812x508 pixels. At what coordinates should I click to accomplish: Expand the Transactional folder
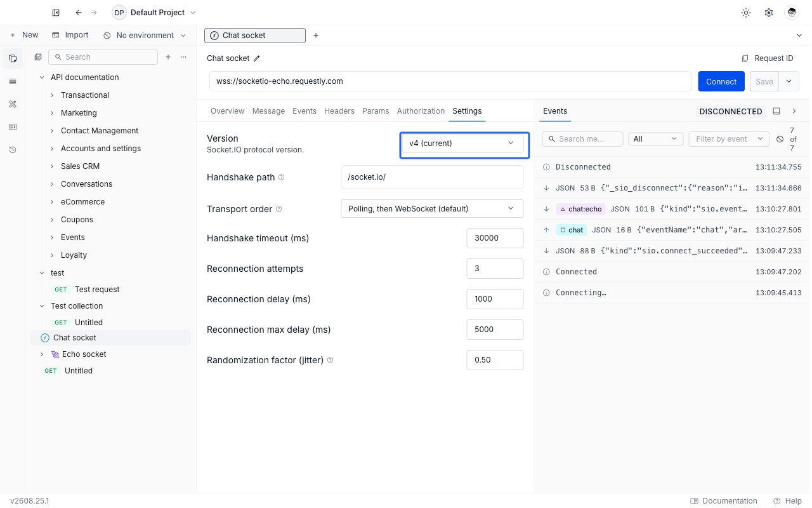[x=52, y=95]
